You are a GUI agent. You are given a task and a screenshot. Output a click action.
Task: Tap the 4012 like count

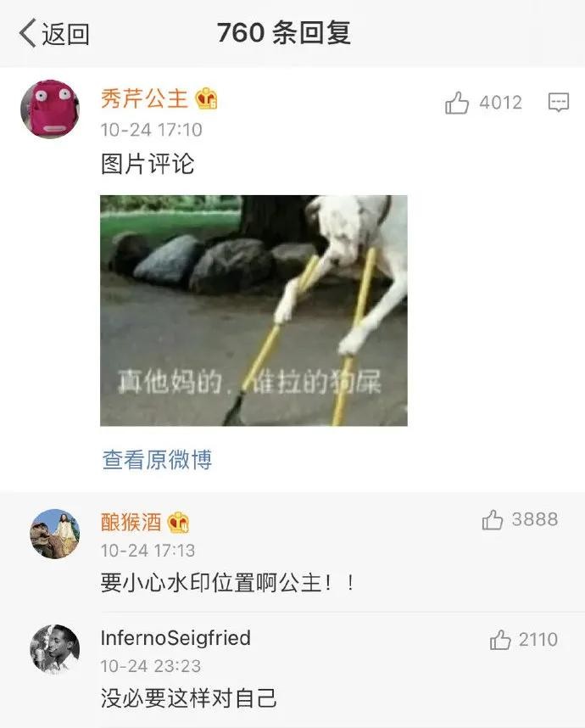coord(500,103)
